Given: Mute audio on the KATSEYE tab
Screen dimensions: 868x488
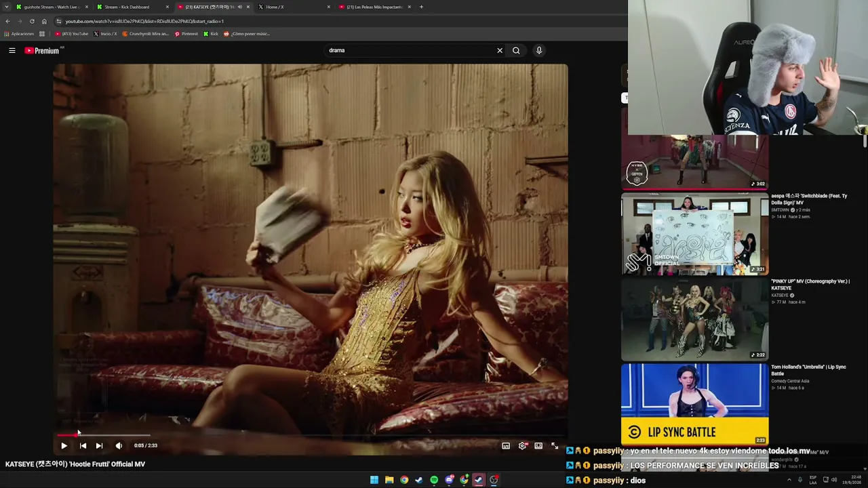Looking at the screenshot, I should pos(239,7).
